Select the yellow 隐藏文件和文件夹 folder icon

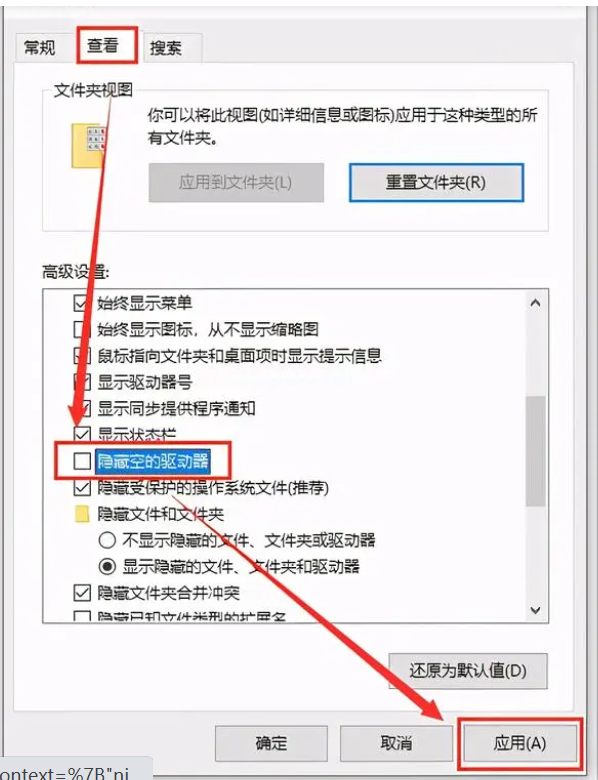82,514
